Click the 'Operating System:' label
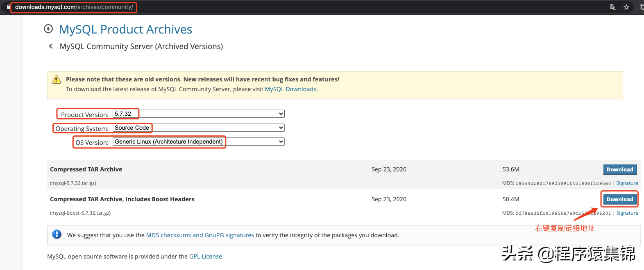 click(x=82, y=128)
